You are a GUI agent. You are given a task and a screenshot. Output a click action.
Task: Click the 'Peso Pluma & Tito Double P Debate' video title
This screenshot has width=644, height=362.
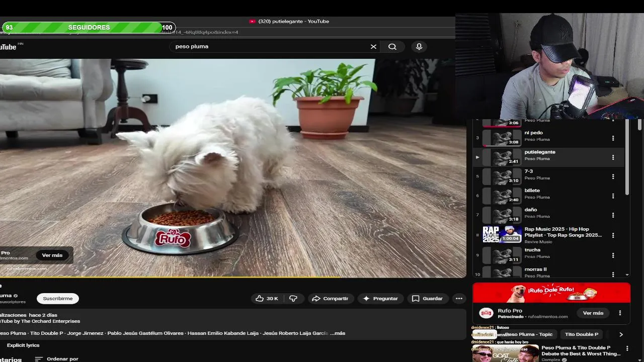pos(581,350)
